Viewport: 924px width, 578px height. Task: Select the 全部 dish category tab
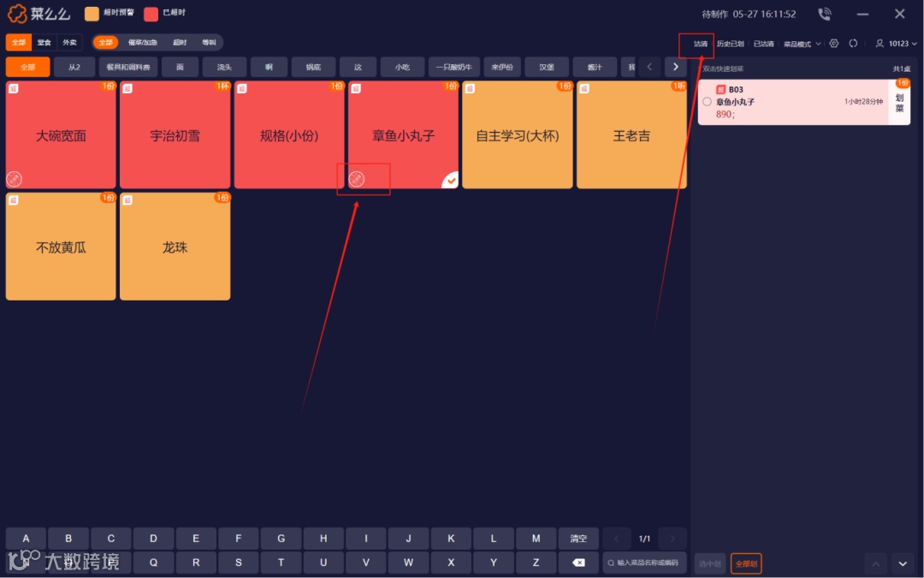point(27,68)
